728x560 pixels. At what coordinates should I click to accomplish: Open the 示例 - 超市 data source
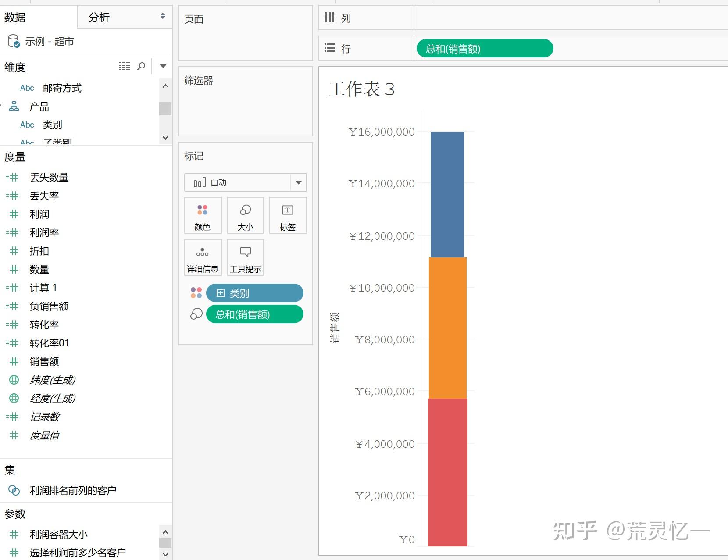[49, 42]
